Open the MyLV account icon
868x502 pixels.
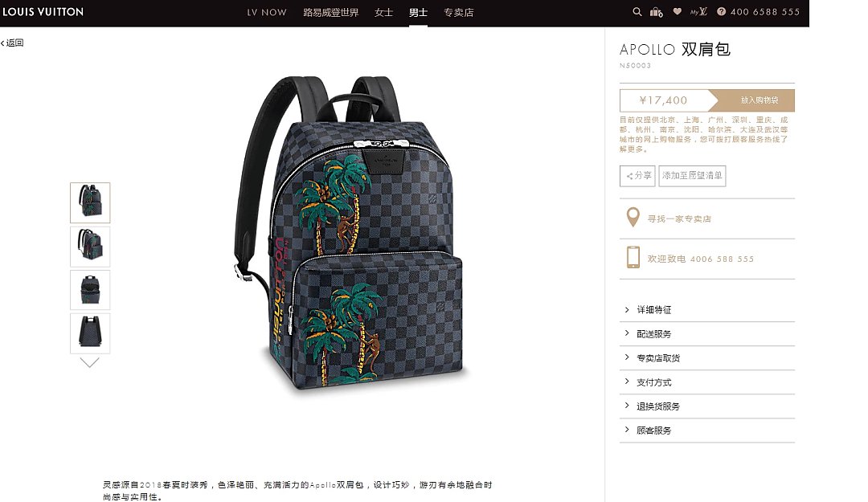[x=698, y=11]
